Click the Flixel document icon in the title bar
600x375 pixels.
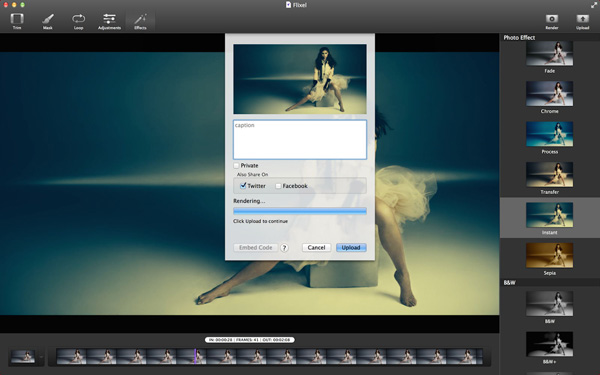tap(288, 5)
